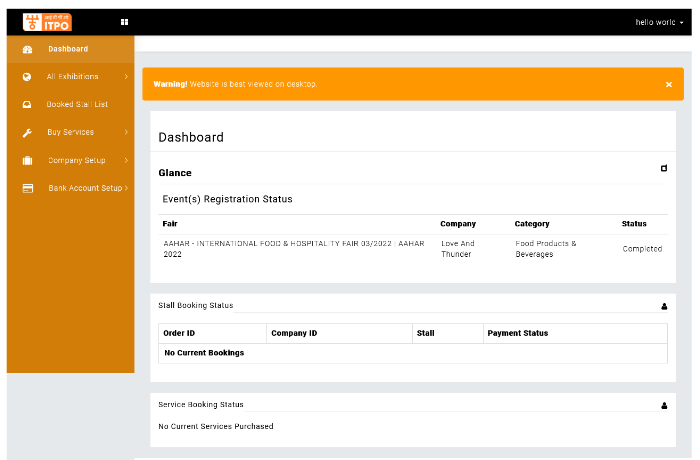
Task: Click the ITPO logo
Action: tap(47, 22)
